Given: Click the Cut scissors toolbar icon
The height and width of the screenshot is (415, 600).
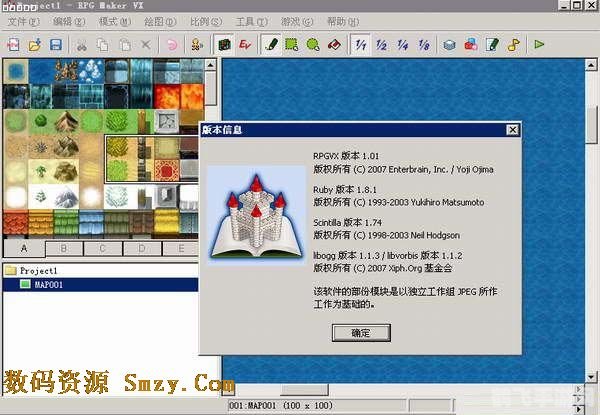Looking at the screenshot, I should [x=82, y=45].
